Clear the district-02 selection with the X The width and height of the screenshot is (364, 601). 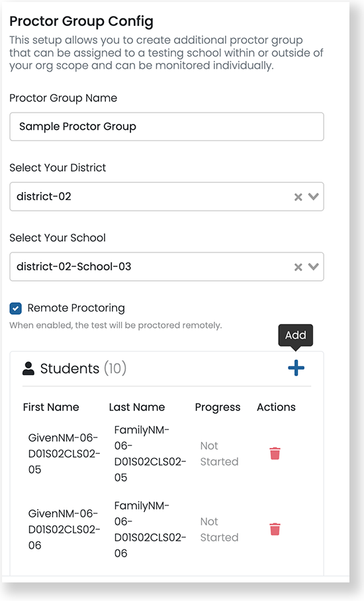pos(298,197)
